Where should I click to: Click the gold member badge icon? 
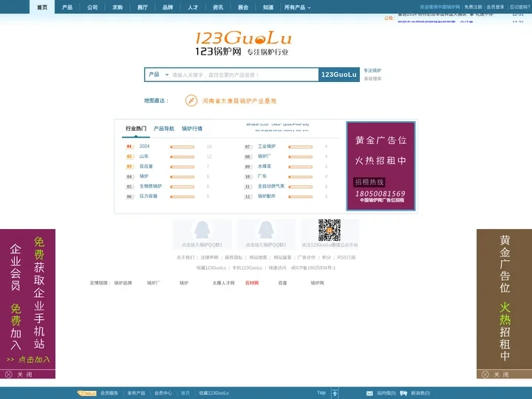click(87, 393)
